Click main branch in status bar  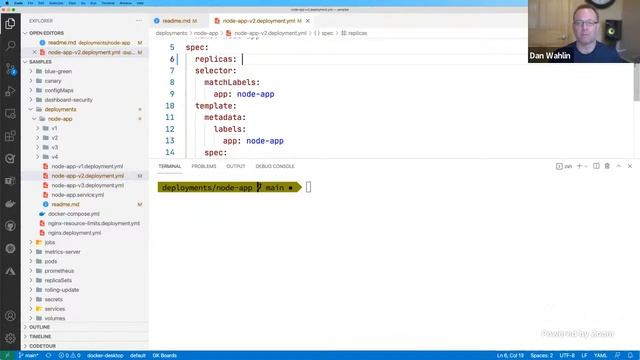28,356
